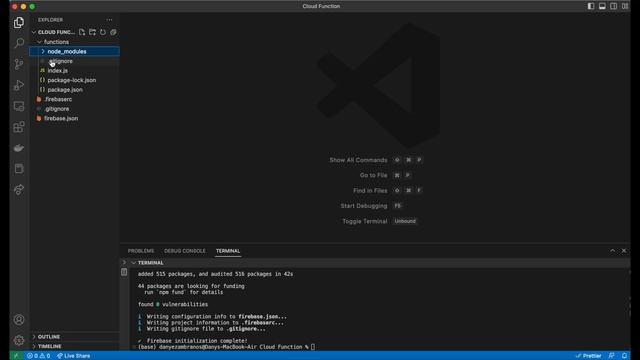The height and width of the screenshot is (360, 640).
Task: Select the TERMINAL tab
Action: (228, 251)
